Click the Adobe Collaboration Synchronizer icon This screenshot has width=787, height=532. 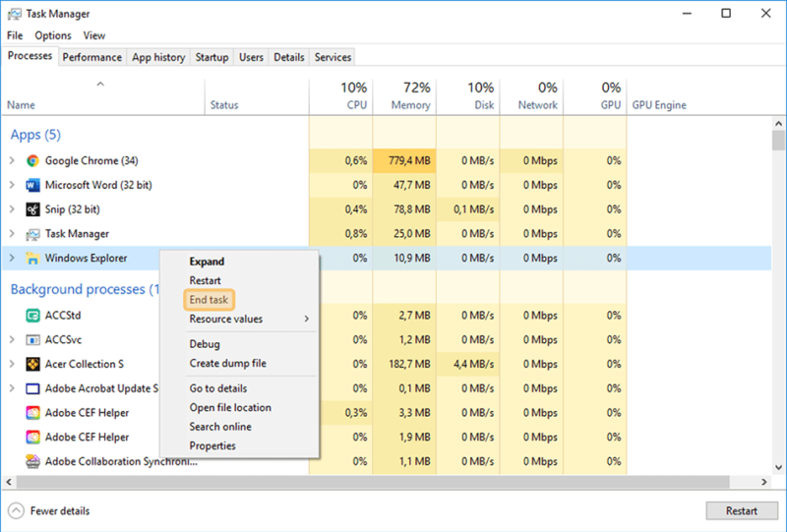coord(32,461)
